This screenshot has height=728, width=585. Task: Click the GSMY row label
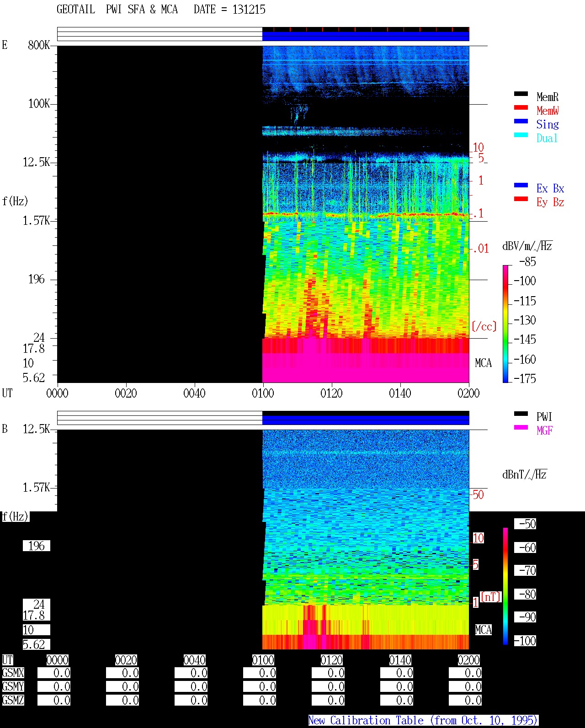click(x=13, y=686)
